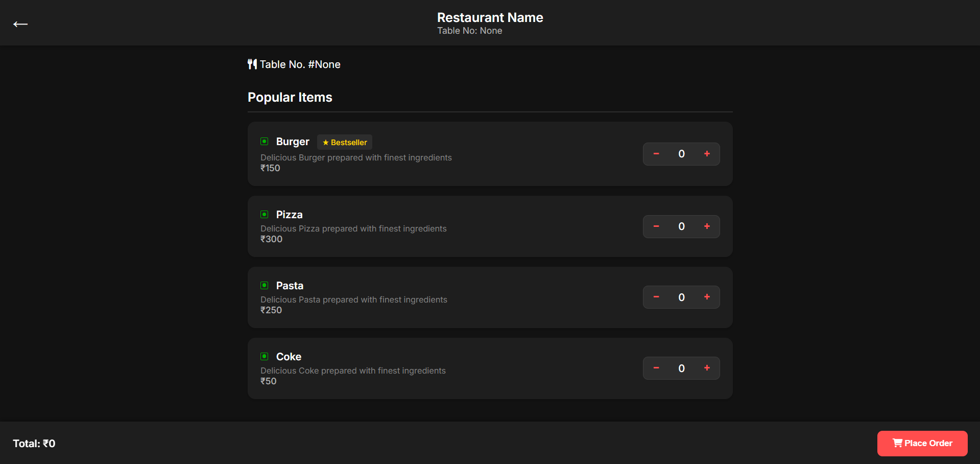
Task: Remove one Pizza using minus button
Action: tap(656, 226)
